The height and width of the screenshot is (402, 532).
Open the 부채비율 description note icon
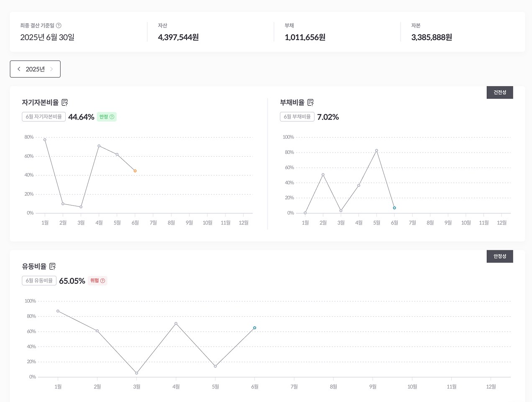310,102
